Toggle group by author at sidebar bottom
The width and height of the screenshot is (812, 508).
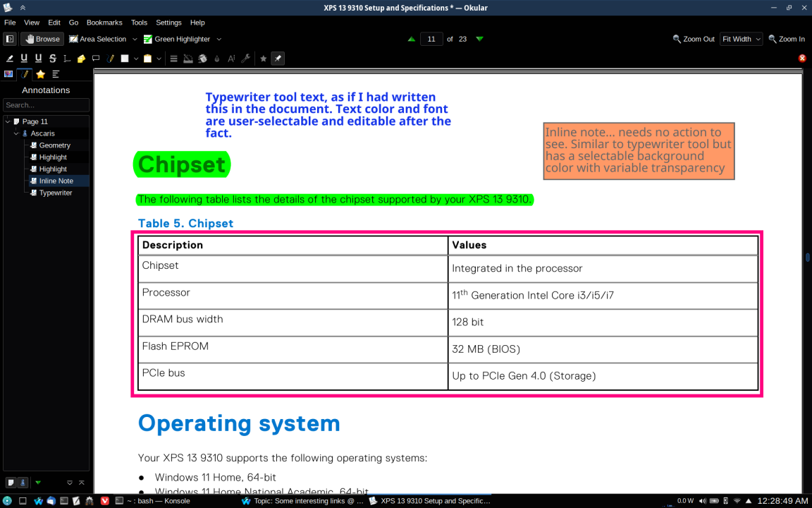click(23, 483)
